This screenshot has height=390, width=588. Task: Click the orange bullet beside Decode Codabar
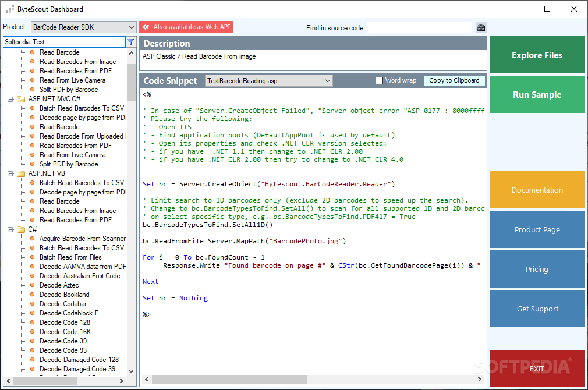32,304
